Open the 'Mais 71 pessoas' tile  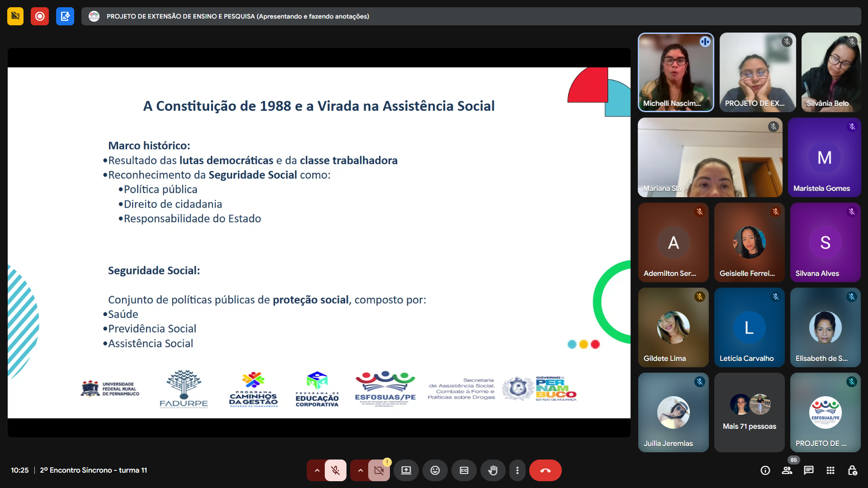(x=749, y=412)
